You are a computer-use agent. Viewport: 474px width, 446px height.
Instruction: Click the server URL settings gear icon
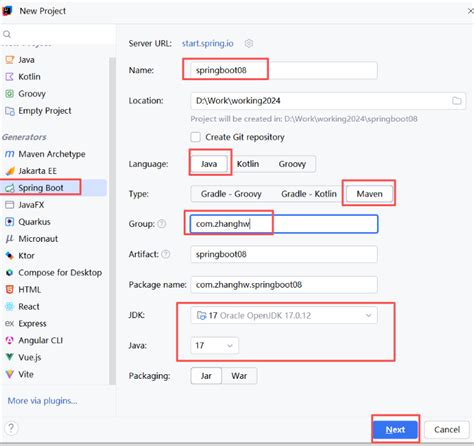[249, 43]
